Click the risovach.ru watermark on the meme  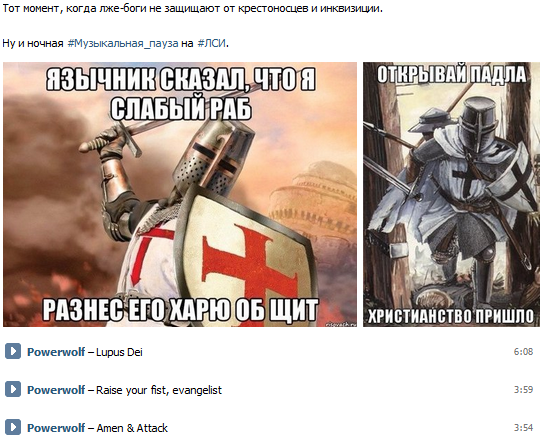341,323
